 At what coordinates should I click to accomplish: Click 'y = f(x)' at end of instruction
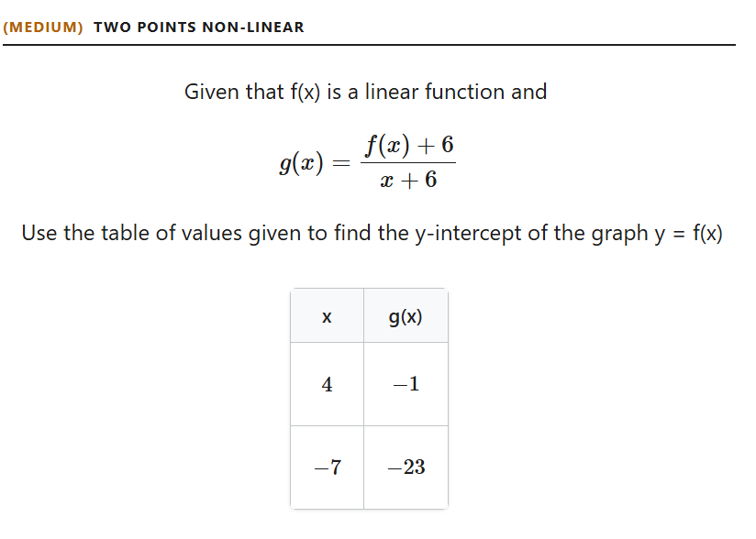[688, 234]
